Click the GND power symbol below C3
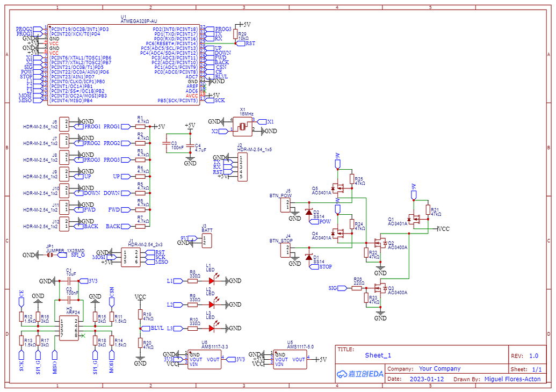This screenshot has width=556, height=392. tap(190, 159)
